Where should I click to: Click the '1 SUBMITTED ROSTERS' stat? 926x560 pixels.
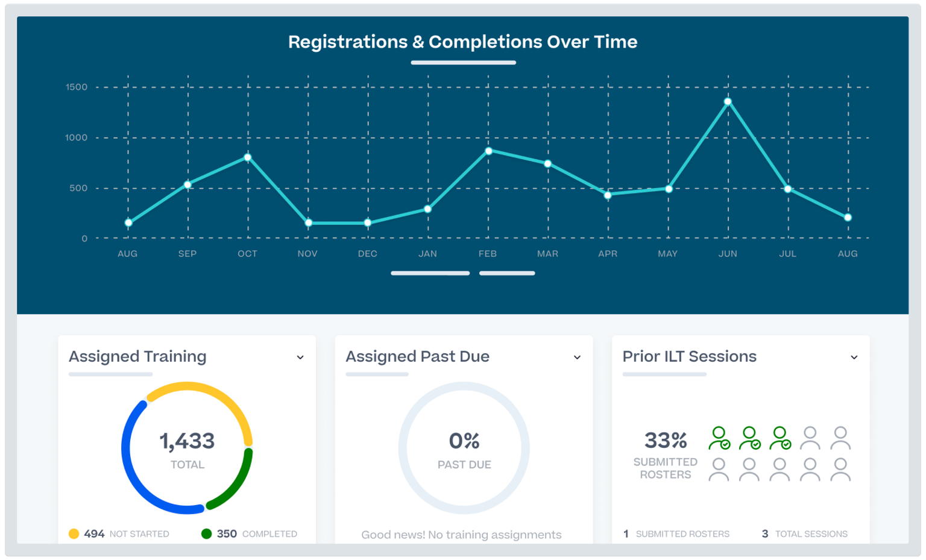(676, 534)
